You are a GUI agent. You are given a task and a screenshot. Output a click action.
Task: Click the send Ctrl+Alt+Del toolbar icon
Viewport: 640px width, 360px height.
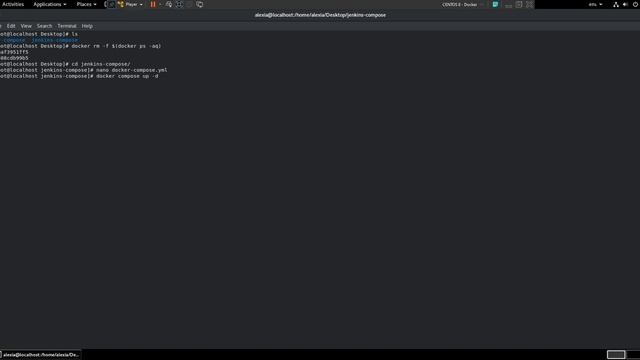coord(169,4)
